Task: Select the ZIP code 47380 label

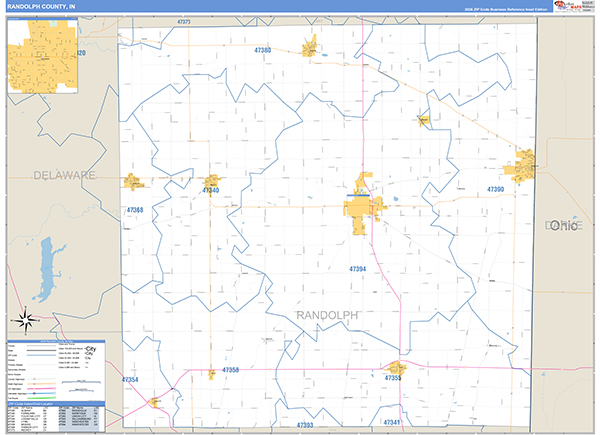Action: click(x=262, y=50)
